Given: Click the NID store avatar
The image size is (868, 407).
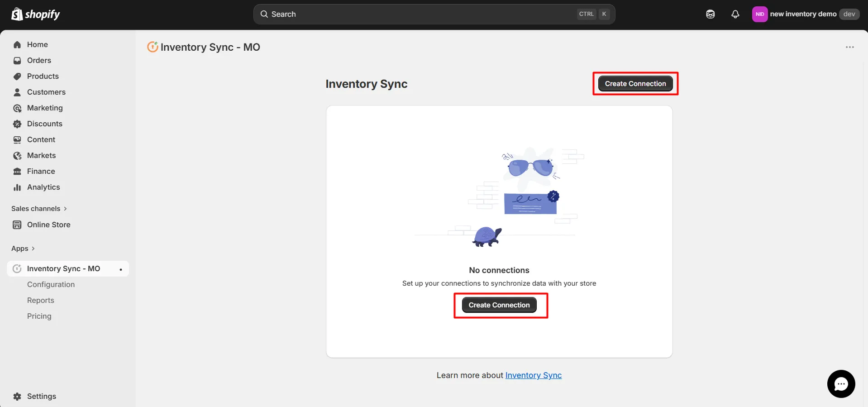Looking at the screenshot, I should pyautogui.click(x=760, y=14).
